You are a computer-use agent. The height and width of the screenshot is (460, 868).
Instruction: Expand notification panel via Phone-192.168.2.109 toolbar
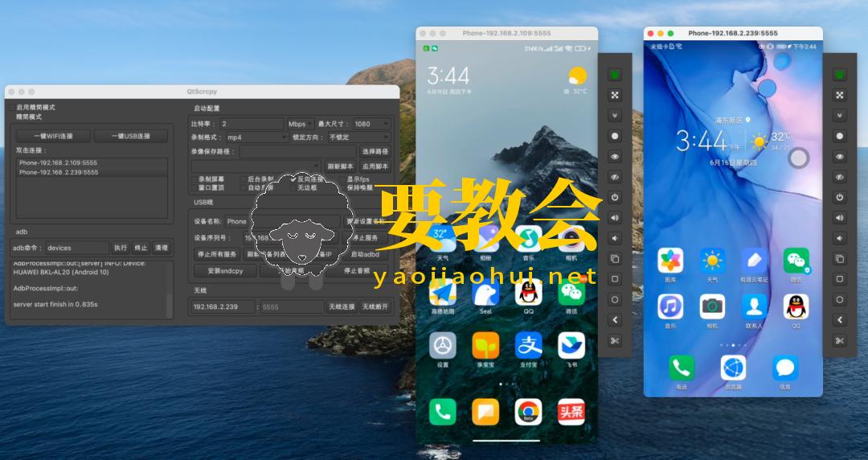(x=615, y=115)
